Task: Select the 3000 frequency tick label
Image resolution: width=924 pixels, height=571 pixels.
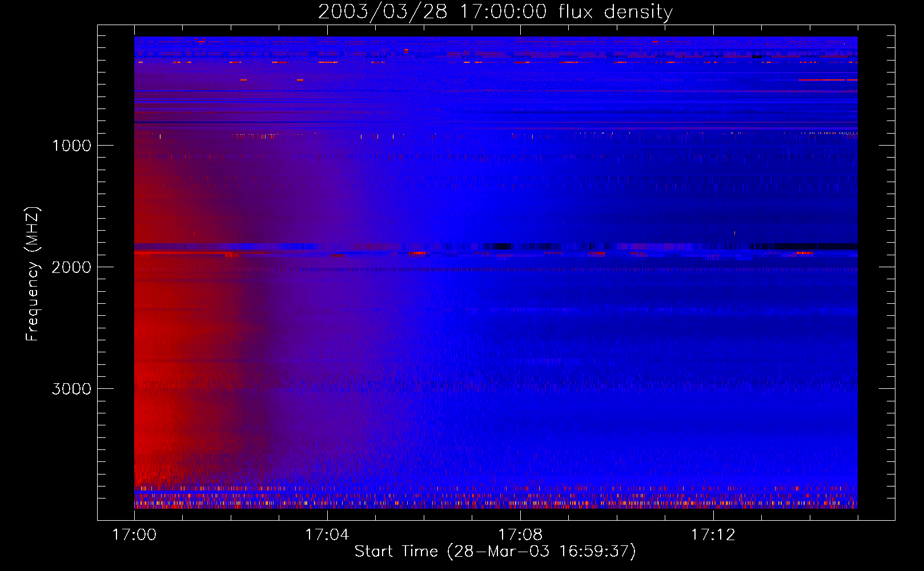Action: click(71, 389)
